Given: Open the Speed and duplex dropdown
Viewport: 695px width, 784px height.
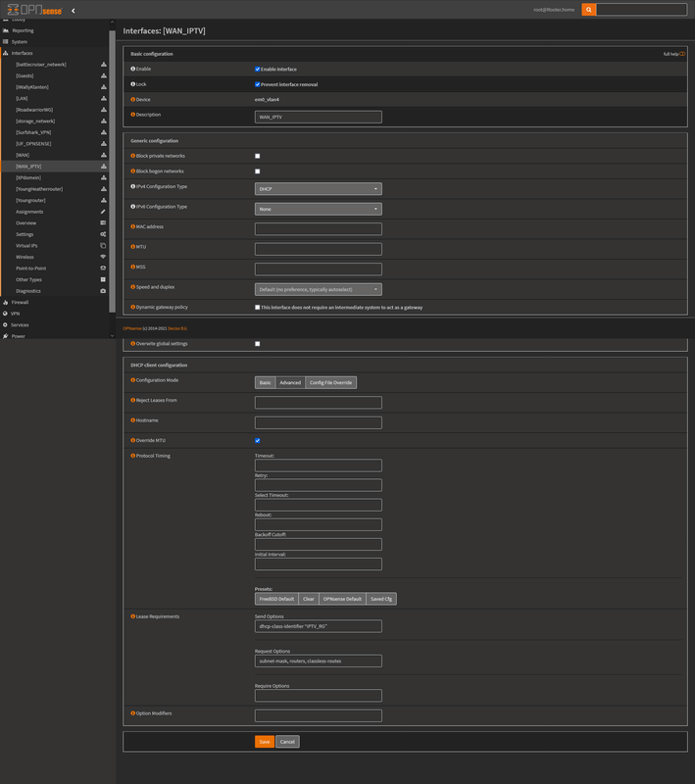Looking at the screenshot, I should (318, 289).
